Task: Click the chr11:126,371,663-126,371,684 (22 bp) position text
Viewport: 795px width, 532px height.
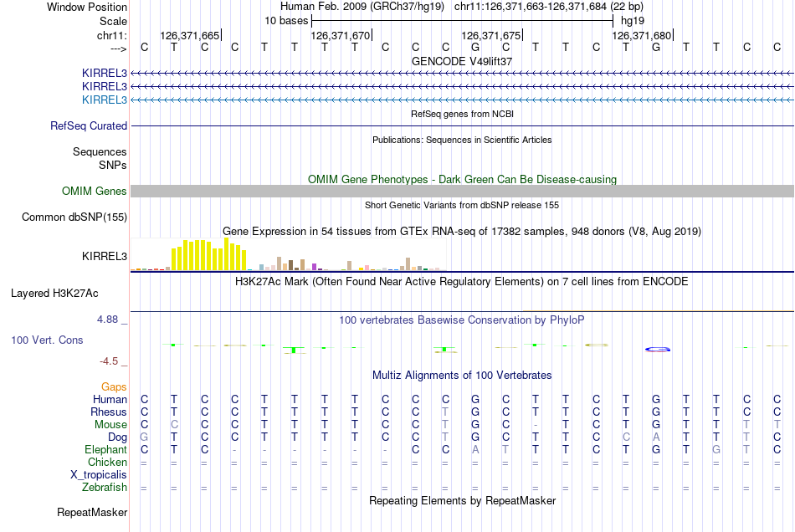Action: pos(549,7)
